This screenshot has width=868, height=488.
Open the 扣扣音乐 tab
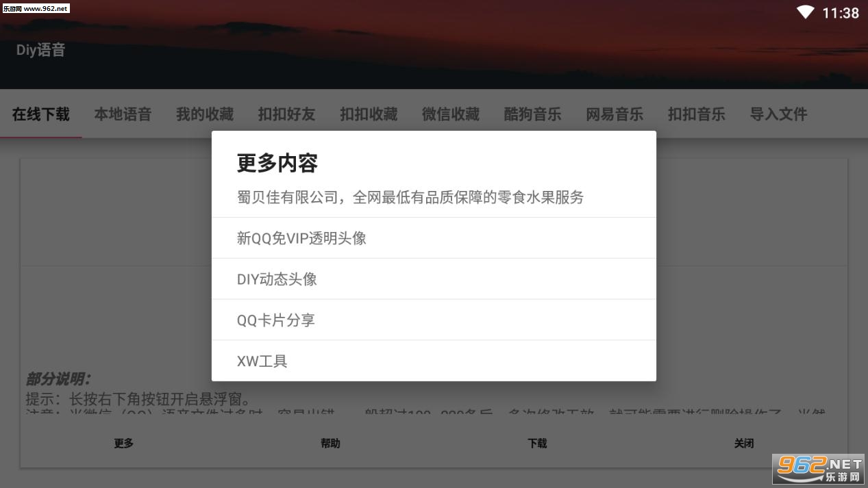pos(696,114)
